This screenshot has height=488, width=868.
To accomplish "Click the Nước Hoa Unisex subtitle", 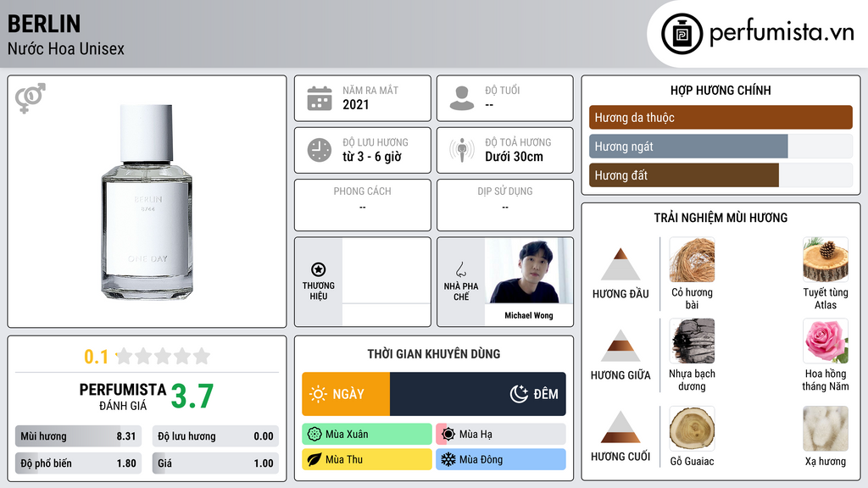I will tap(66, 48).
